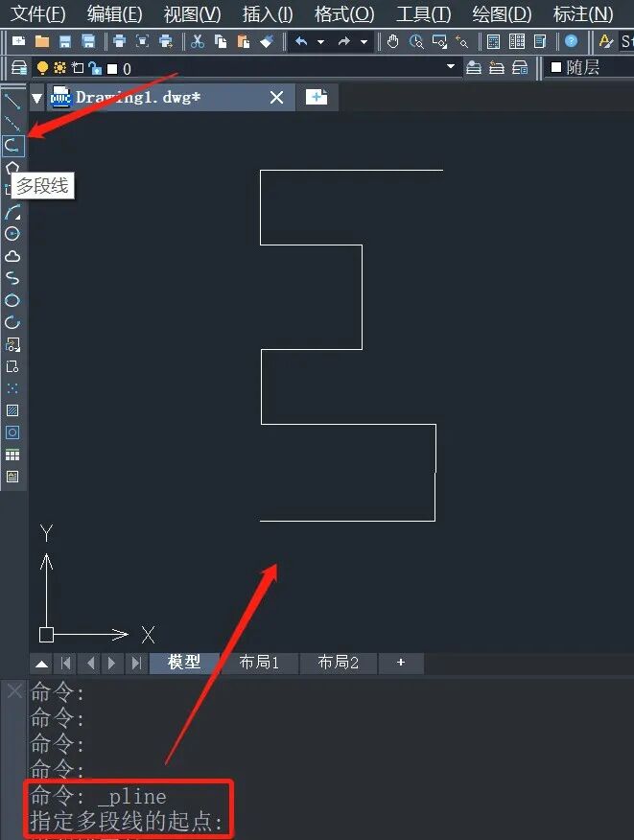Click the Insert Block icon

pos(12,344)
